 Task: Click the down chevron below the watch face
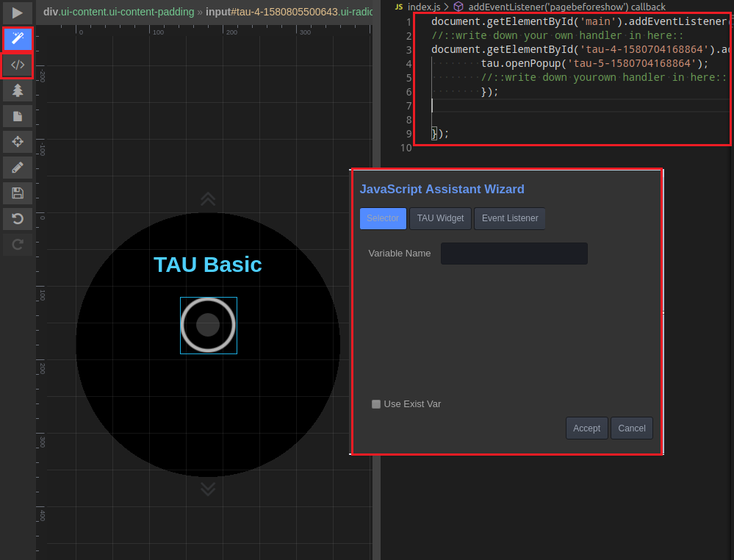[x=208, y=489]
